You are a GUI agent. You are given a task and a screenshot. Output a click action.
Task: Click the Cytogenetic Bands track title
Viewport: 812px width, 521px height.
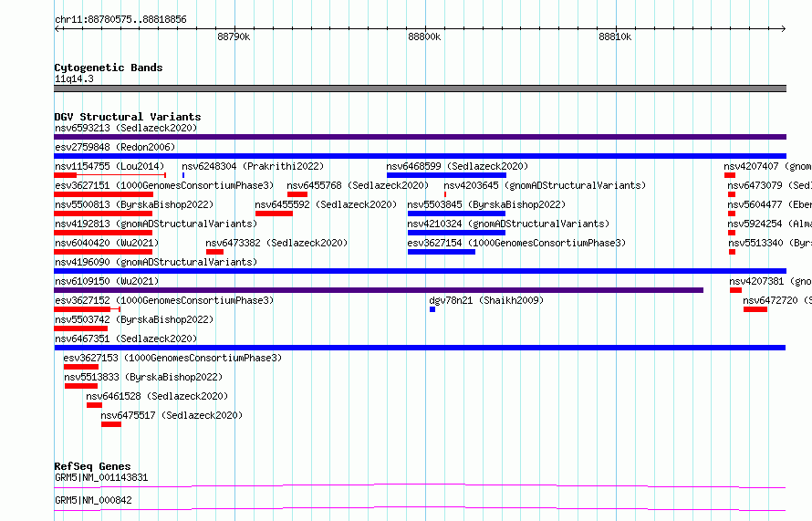(109, 68)
